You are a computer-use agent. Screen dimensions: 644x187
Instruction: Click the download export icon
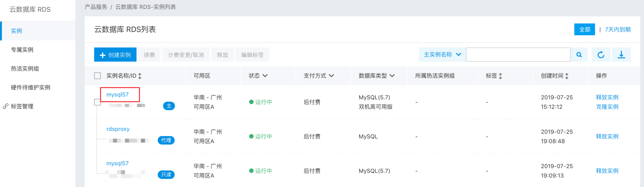[x=621, y=55]
